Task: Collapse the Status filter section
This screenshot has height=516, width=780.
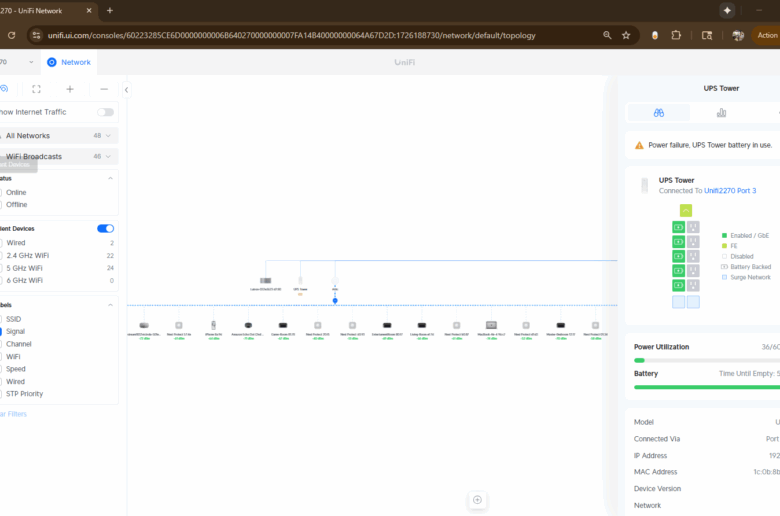Action: pos(110,178)
